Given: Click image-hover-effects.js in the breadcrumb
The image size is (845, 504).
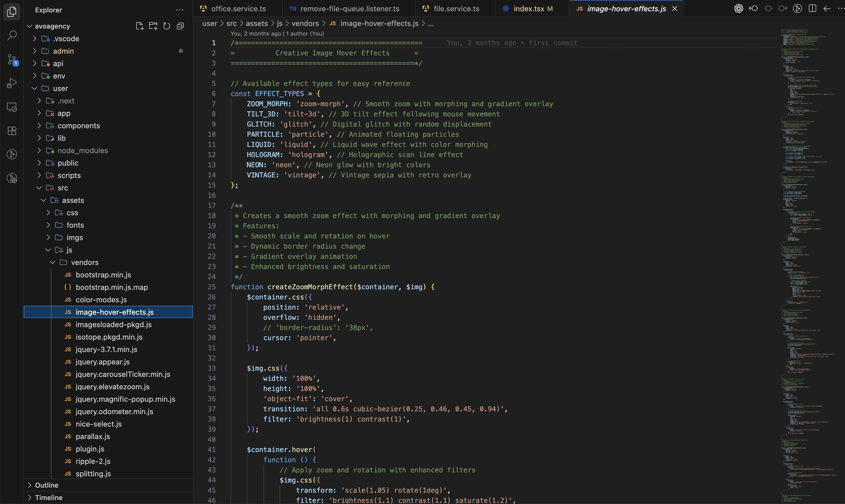Looking at the screenshot, I should tap(379, 23).
